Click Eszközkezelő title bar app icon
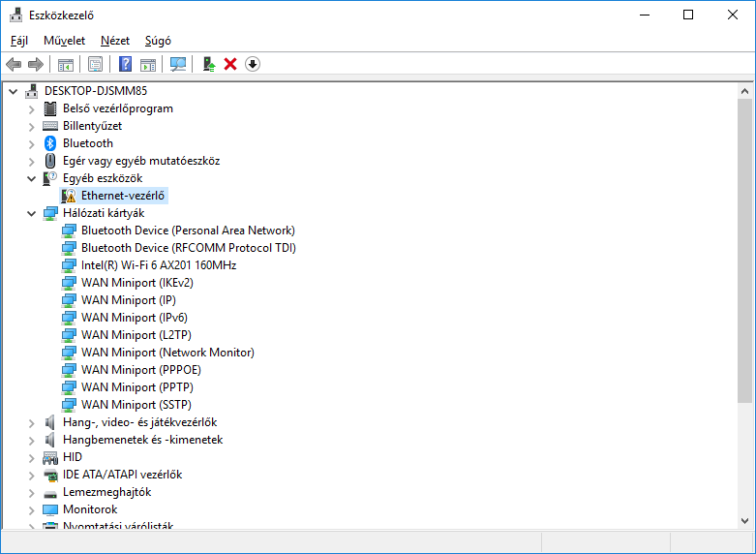The height and width of the screenshot is (554, 756). click(15, 15)
